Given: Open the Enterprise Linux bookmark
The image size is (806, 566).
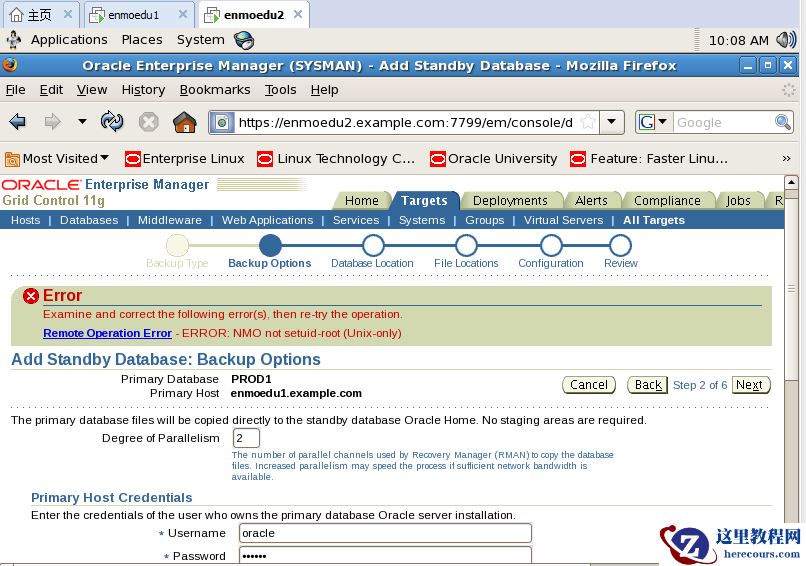Looking at the screenshot, I should coord(185,159).
